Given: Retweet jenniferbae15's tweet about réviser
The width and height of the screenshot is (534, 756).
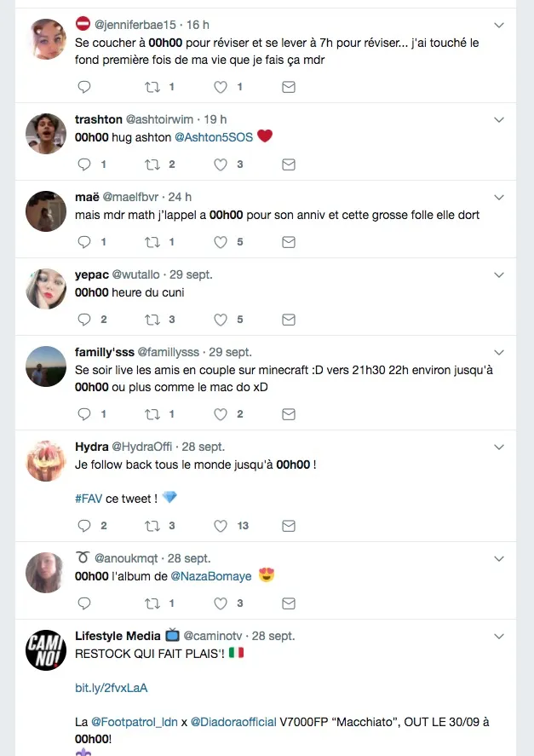Looking at the screenshot, I should click(x=153, y=87).
